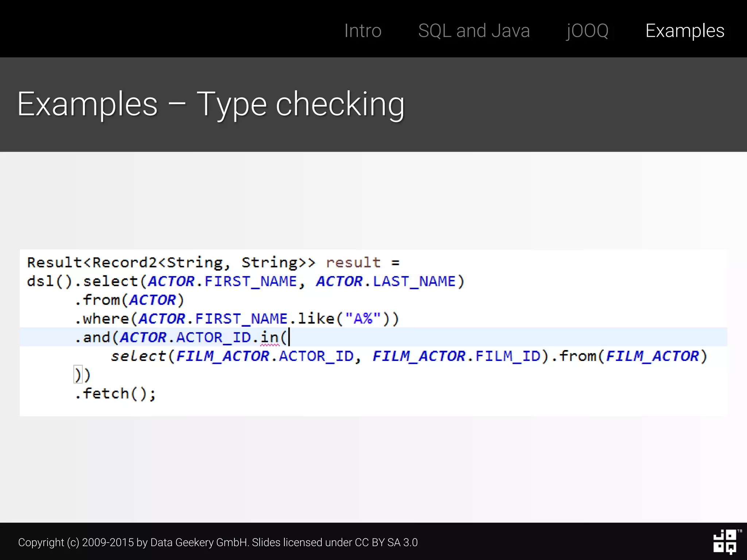This screenshot has height=560, width=747.
Task: Click the dsl() method call
Action: (x=50, y=281)
